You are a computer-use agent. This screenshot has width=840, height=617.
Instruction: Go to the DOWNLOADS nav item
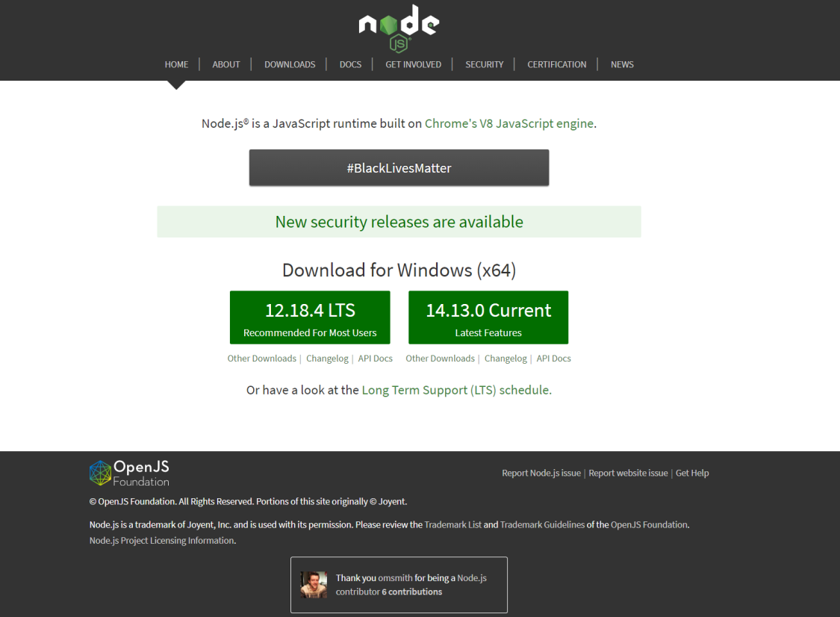click(290, 64)
